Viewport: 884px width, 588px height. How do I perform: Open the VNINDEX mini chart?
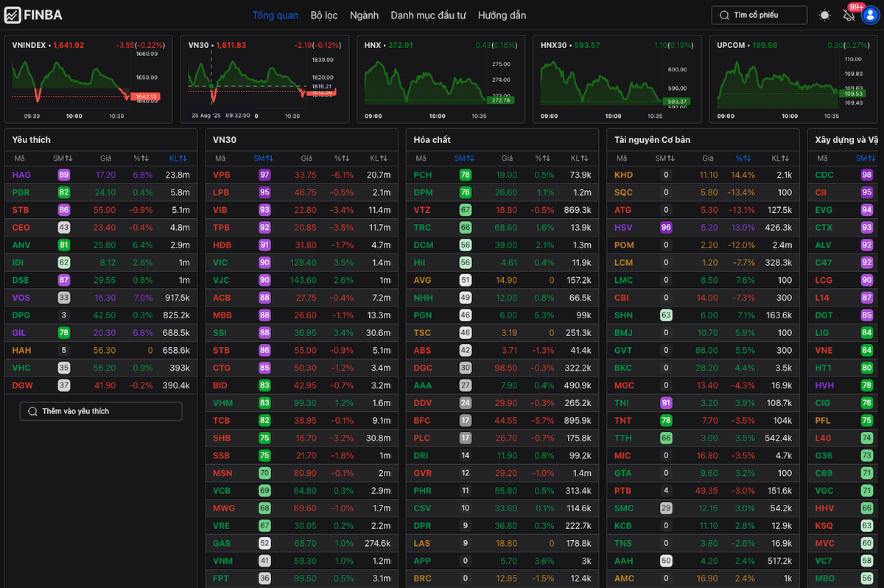click(88, 80)
